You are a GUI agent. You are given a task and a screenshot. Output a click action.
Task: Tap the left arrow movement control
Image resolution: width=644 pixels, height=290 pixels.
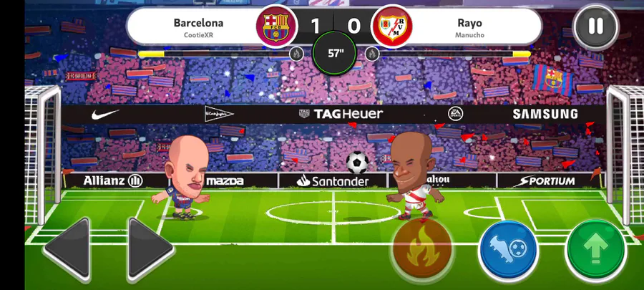[x=67, y=249]
